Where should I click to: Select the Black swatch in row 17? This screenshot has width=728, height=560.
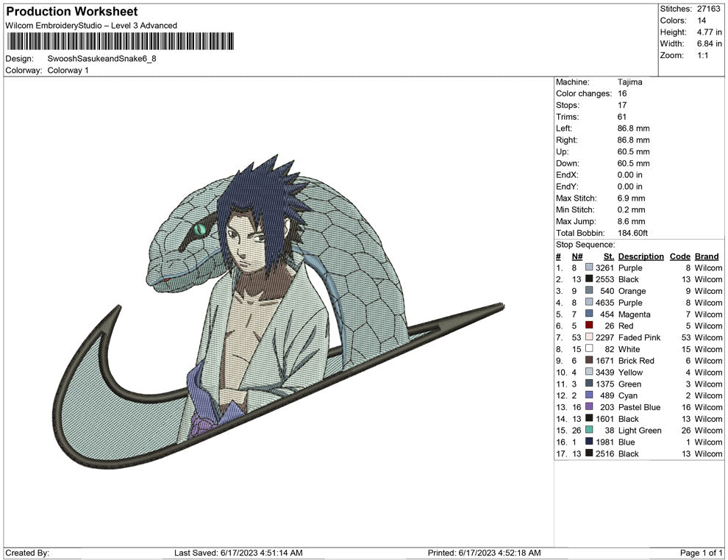point(589,453)
